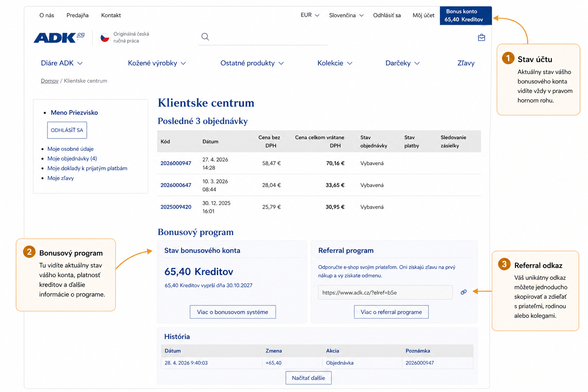Viewport: 588px width, 392px height.
Task: Click the search magnifier icon
Action: point(205,37)
